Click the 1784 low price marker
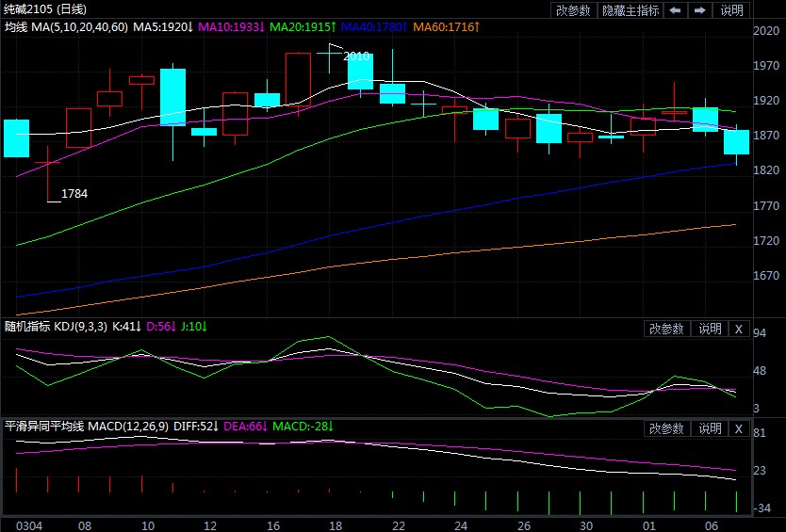Viewport: 786px width, 532px height. coord(74,194)
